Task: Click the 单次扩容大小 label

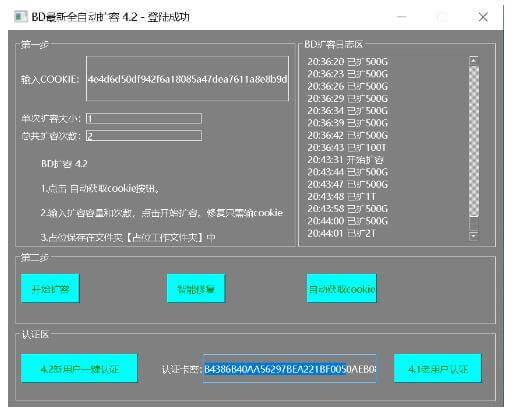Action: (50, 119)
